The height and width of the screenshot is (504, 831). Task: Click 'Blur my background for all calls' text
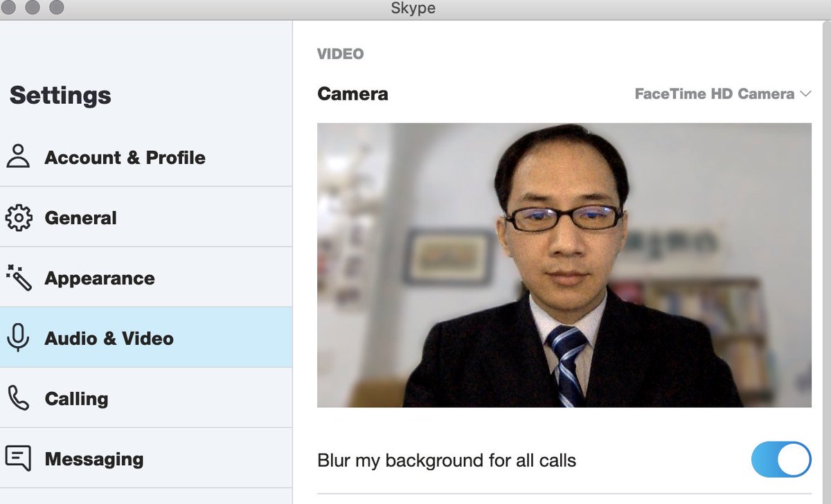(447, 460)
